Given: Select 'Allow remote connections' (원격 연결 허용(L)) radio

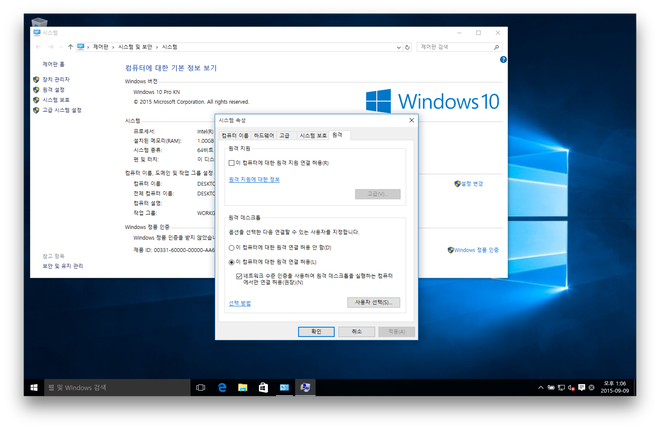Looking at the screenshot, I should click(232, 262).
